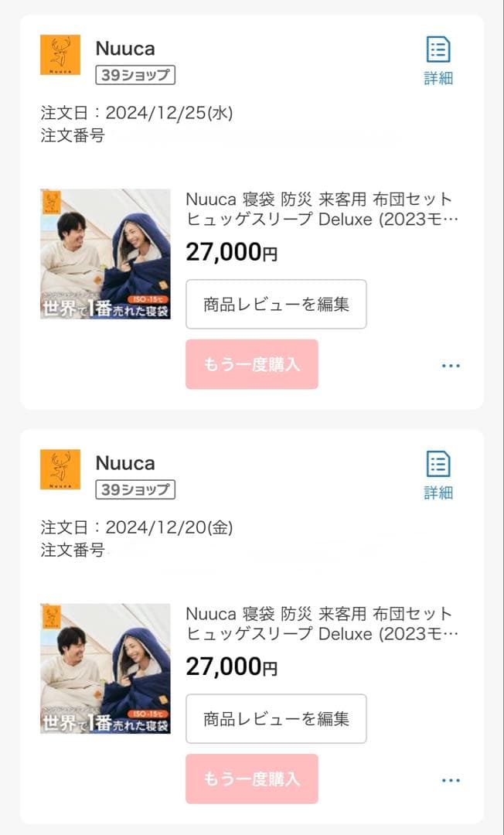Click the pink もう一度購入 repurchase control on top card

click(x=251, y=365)
